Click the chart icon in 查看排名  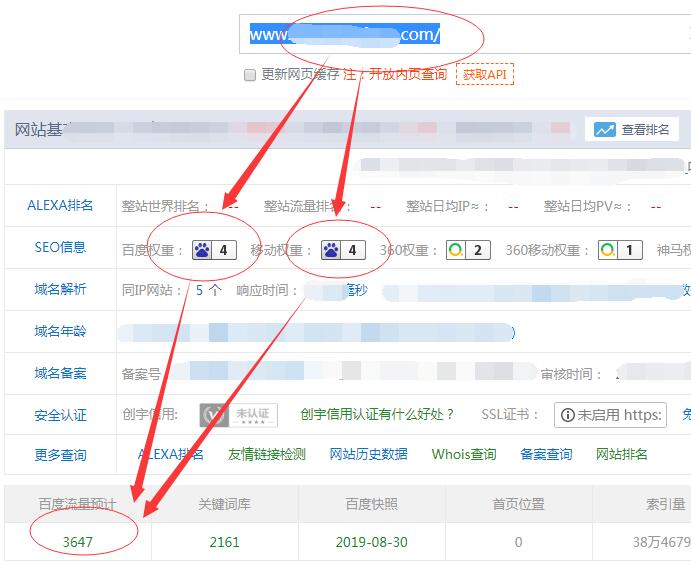604,130
